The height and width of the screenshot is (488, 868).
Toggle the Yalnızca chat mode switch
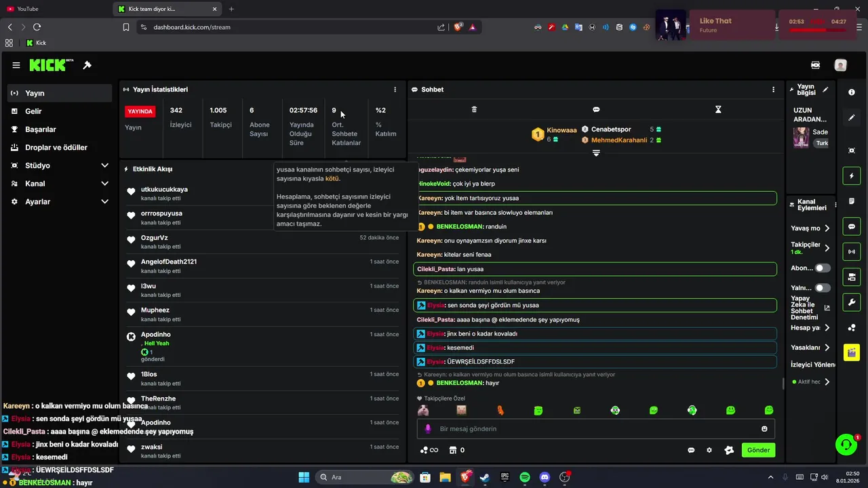[x=823, y=287]
